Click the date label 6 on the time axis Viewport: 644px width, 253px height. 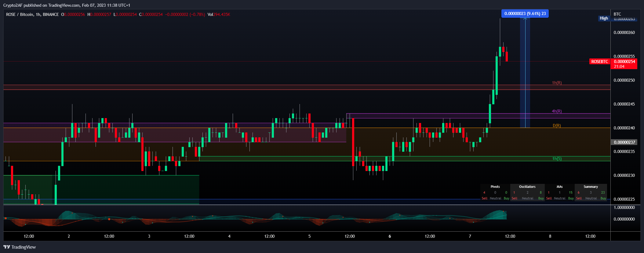pyautogui.click(x=390, y=236)
